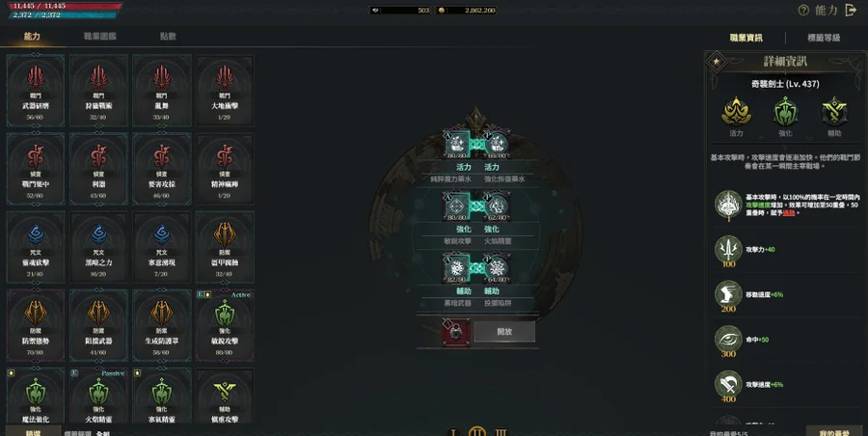Click the 我的最愛 favorites button
The image size is (868, 436).
(834, 431)
